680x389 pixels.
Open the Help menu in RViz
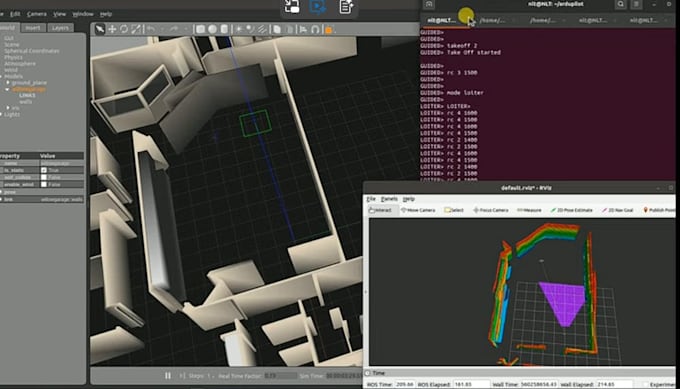click(409, 199)
